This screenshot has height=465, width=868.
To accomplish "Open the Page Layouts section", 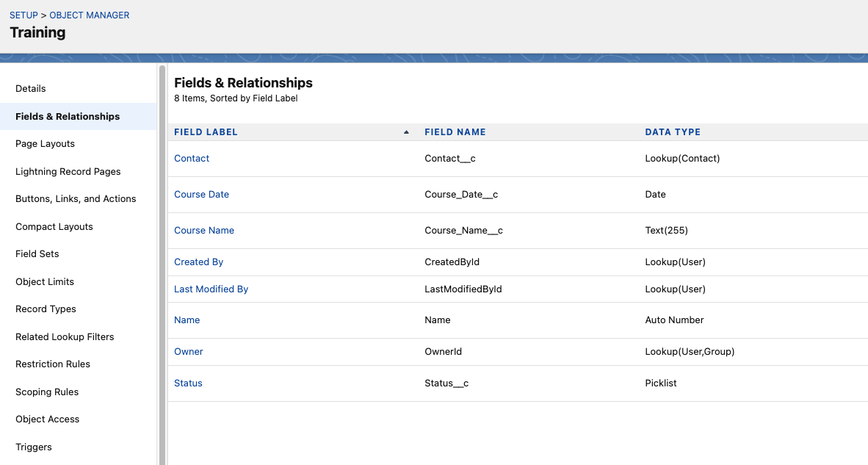I will [x=44, y=143].
